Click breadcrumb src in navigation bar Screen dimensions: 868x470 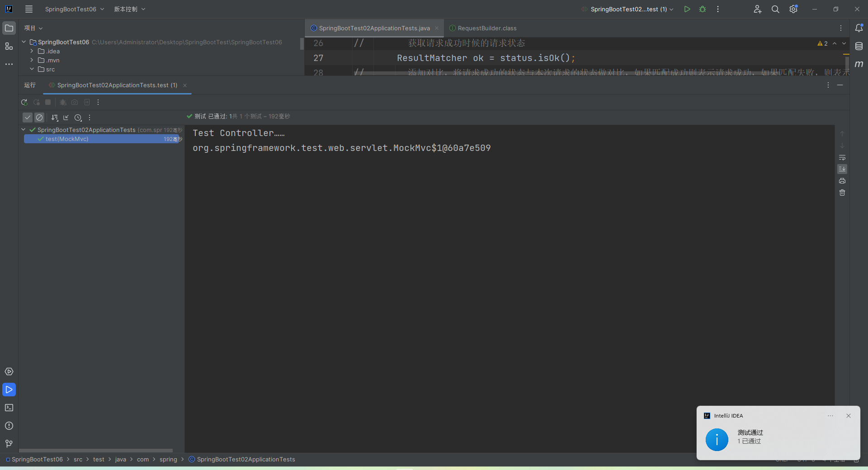78,459
